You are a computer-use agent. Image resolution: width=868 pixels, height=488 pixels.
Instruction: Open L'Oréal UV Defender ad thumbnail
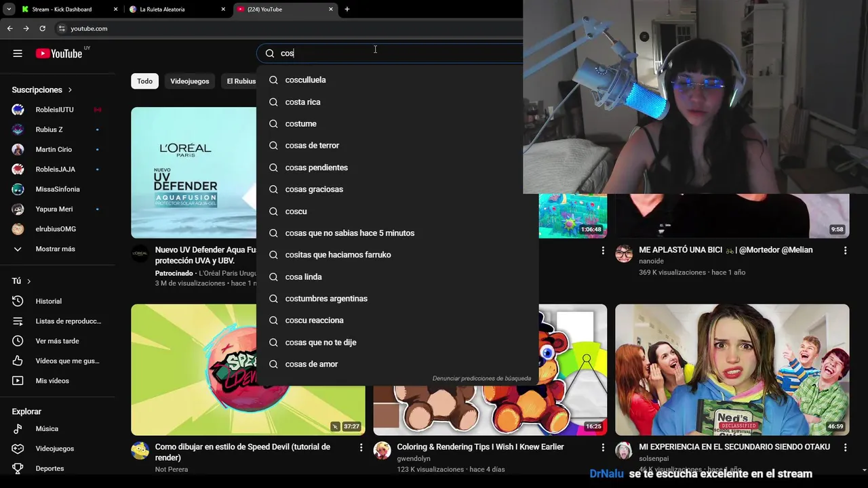194,173
